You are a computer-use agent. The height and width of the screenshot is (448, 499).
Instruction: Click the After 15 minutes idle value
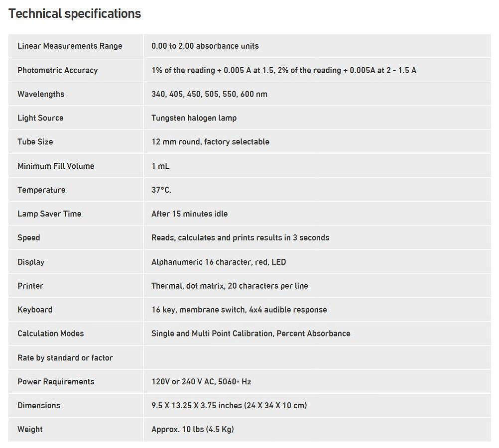(189, 214)
